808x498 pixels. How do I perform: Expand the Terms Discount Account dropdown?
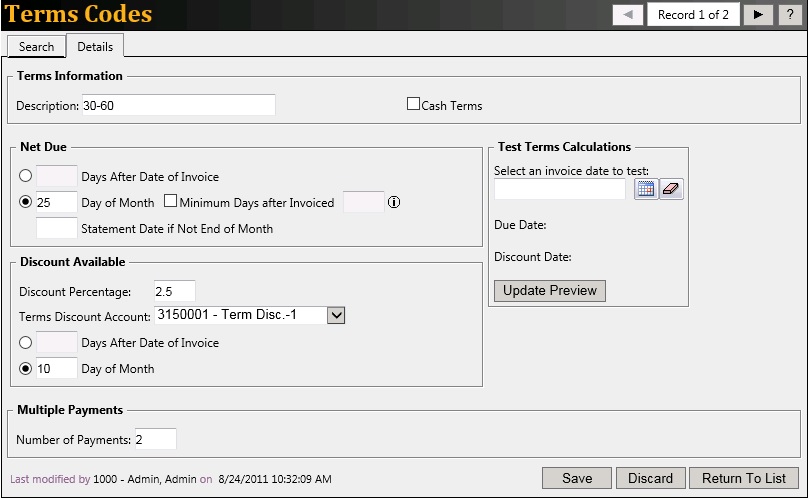[336, 316]
